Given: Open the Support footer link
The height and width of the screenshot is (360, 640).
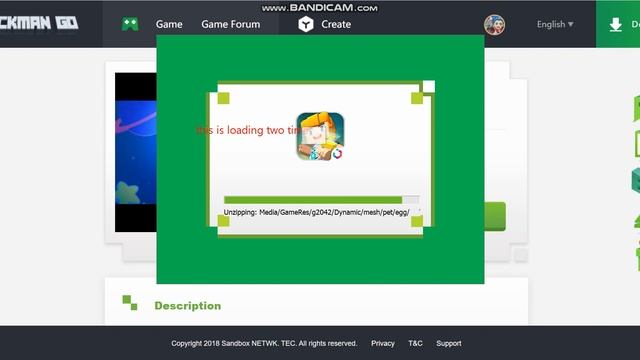Looking at the screenshot, I should [449, 344].
